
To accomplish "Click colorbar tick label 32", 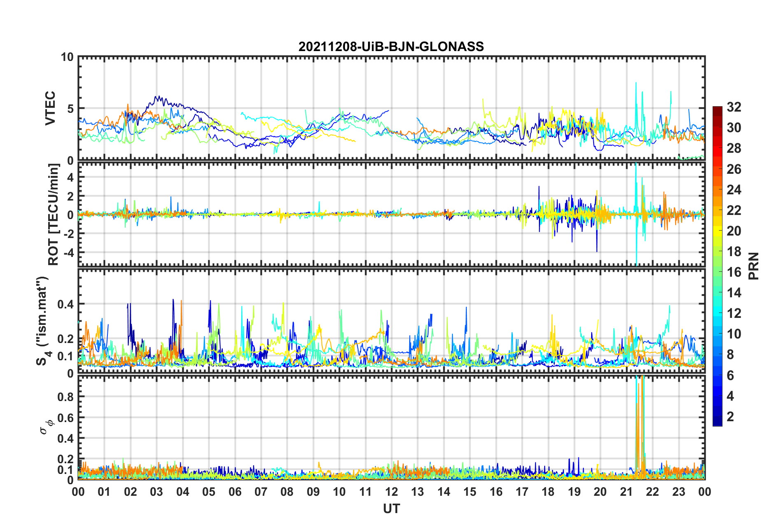I will (x=734, y=107).
